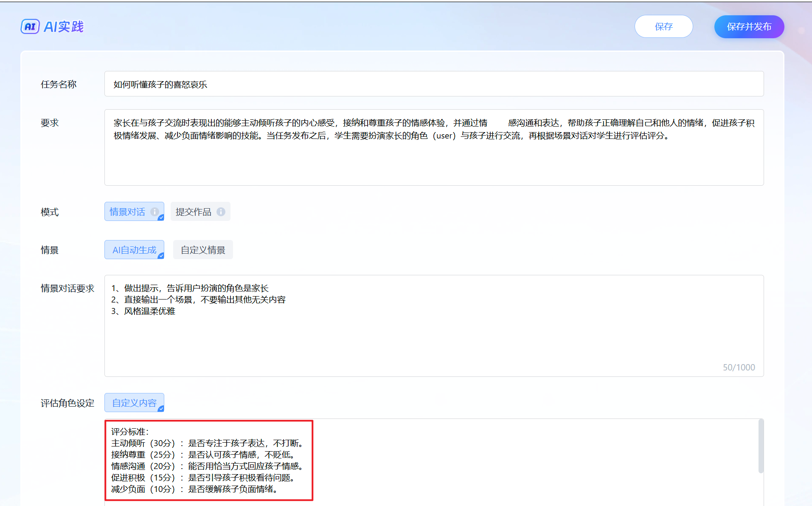Click inside the 要求 text area
This screenshot has height=506, width=812.
click(x=433, y=161)
